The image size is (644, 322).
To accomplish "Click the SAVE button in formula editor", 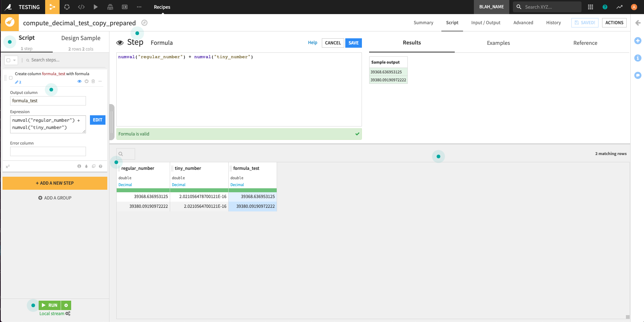I will [354, 43].
